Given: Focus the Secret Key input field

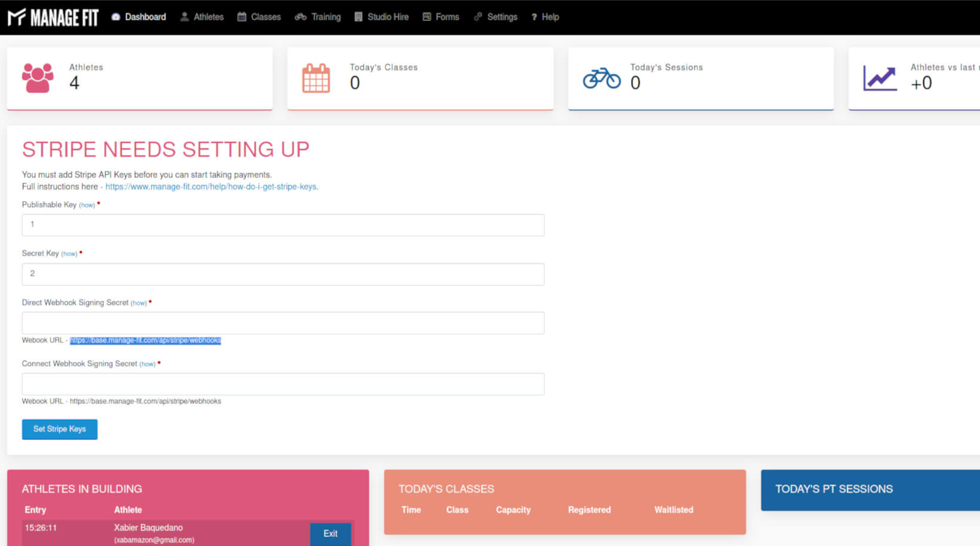Looking at the screenshot, I should pos(283,274).
